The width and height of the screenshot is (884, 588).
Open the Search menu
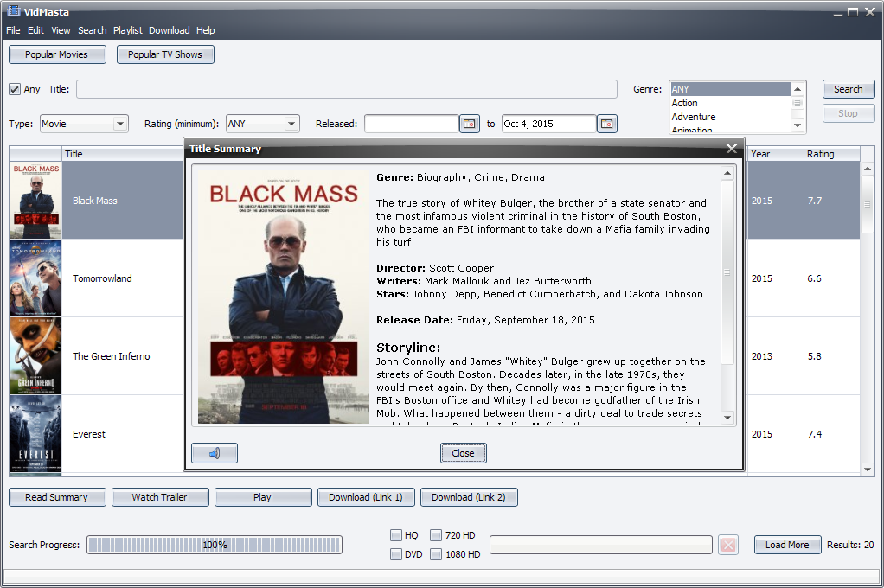pyautogui.click(x=92, y=30)
